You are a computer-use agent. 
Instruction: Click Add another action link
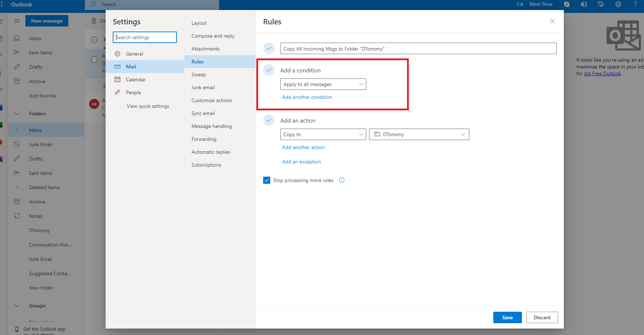coord(303,147)
